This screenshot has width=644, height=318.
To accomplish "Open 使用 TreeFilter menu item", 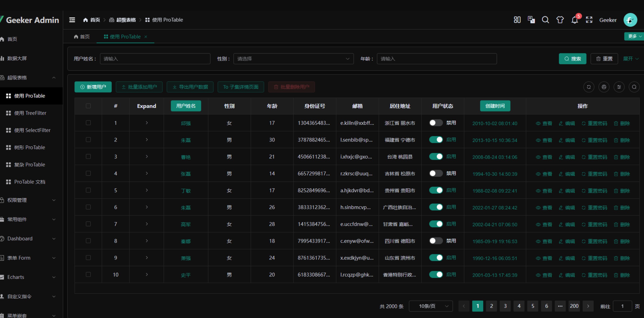I will (x=31, y=113).
